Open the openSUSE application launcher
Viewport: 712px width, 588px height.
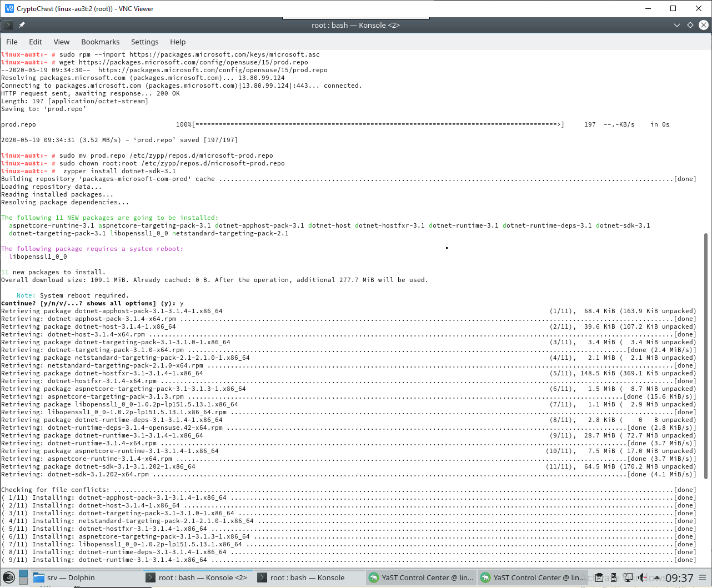[x=9, y=577]
